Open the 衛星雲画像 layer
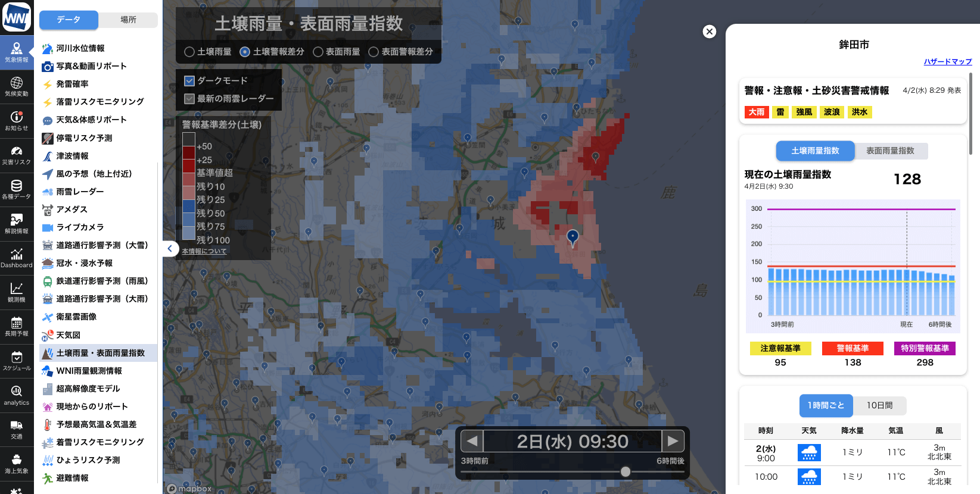 click(76, 317)
